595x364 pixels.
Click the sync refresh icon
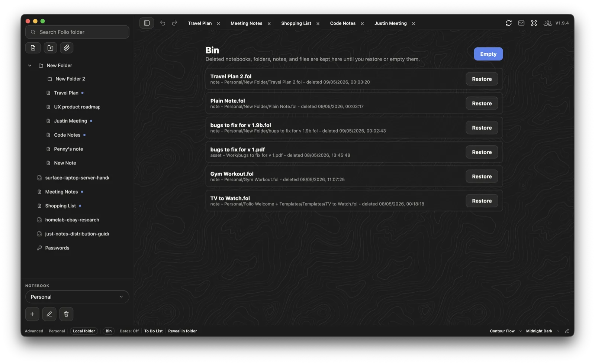click(x=508, y=23)
